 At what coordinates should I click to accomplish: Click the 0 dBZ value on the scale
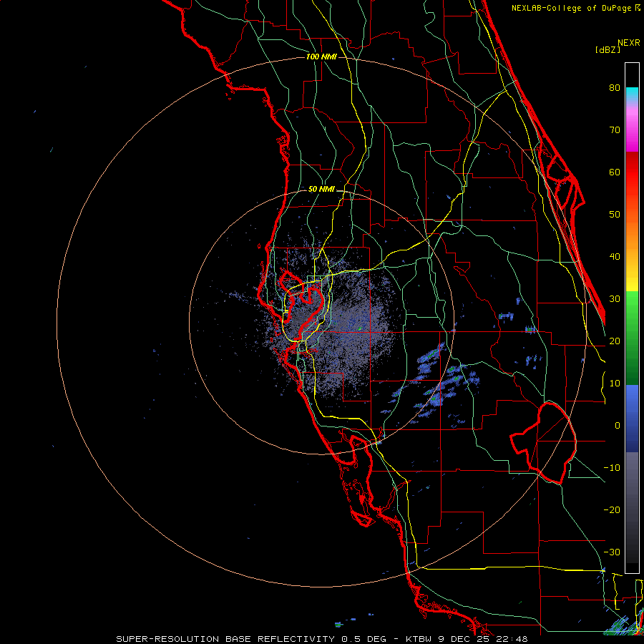click(x=618, y=426)
